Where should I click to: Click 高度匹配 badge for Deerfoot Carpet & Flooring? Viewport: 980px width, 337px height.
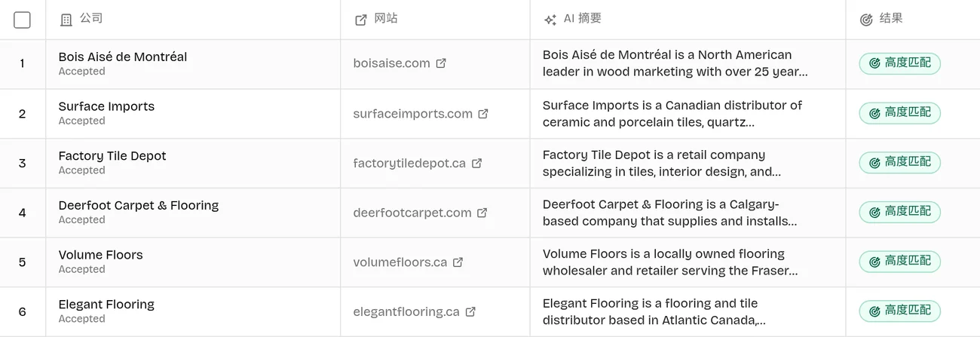[x=900, y=212]
